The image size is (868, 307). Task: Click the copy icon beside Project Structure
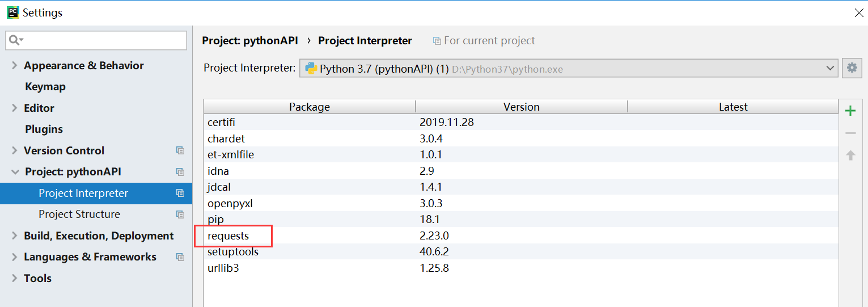click(180, 215)
